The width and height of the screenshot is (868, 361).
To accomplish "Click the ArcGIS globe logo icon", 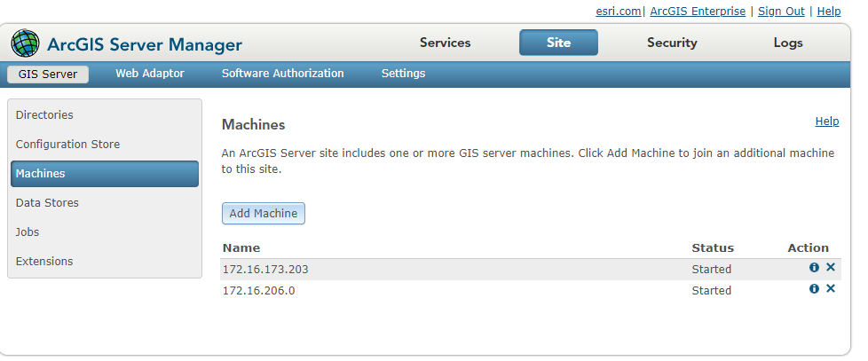I will pyautogui.click(x=26, y=43).
